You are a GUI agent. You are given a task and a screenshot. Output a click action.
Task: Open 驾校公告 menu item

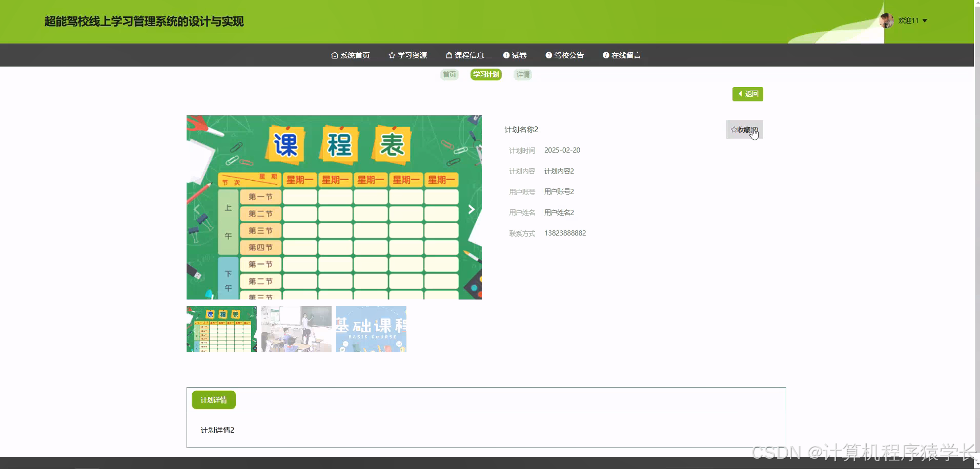pyautogui.click(x=564, y=55)
